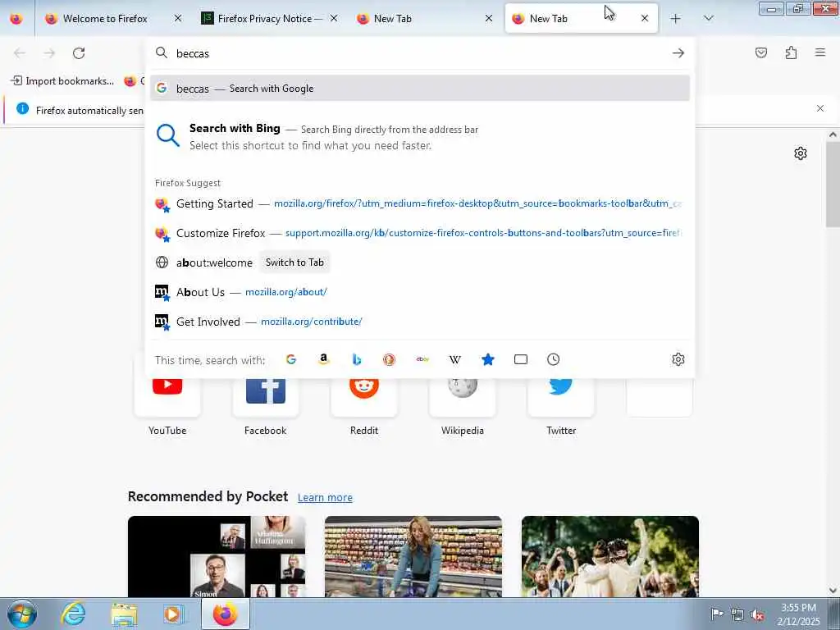Search this time with Amazon icon
Screen dimensions: 840x630
tap(323, 359)
